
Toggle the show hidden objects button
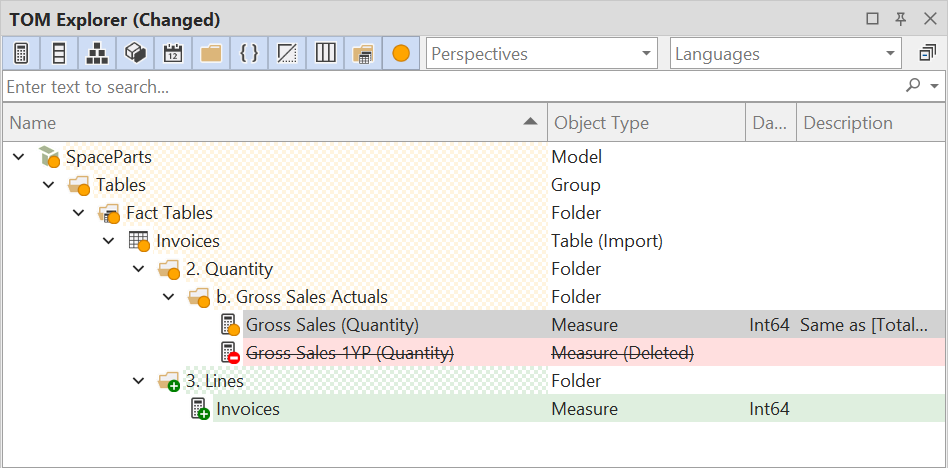click(x=287, y=54)
